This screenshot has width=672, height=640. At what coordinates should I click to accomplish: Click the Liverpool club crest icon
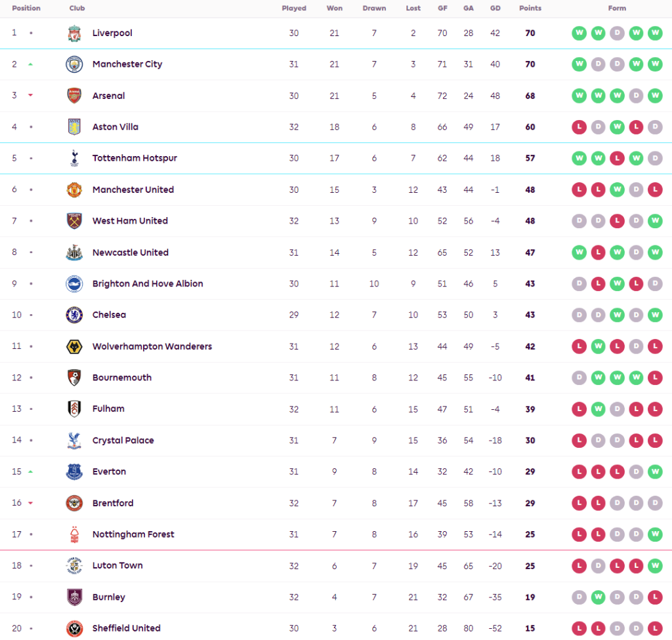point(74,33)
